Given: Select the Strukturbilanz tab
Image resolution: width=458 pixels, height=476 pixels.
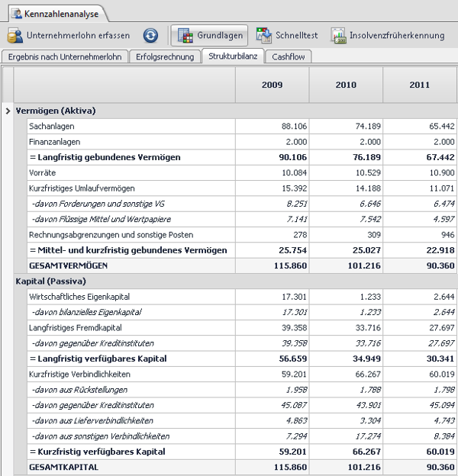Looking at the screenshot, I should click(x=233, y=56).
